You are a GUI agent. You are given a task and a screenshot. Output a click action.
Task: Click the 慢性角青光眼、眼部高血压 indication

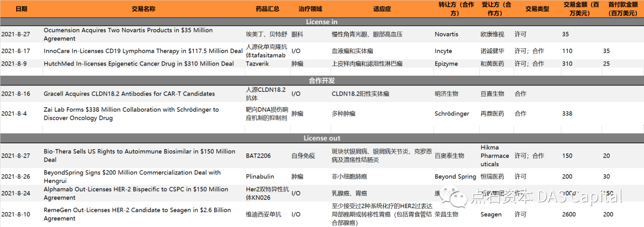point(367,34)
